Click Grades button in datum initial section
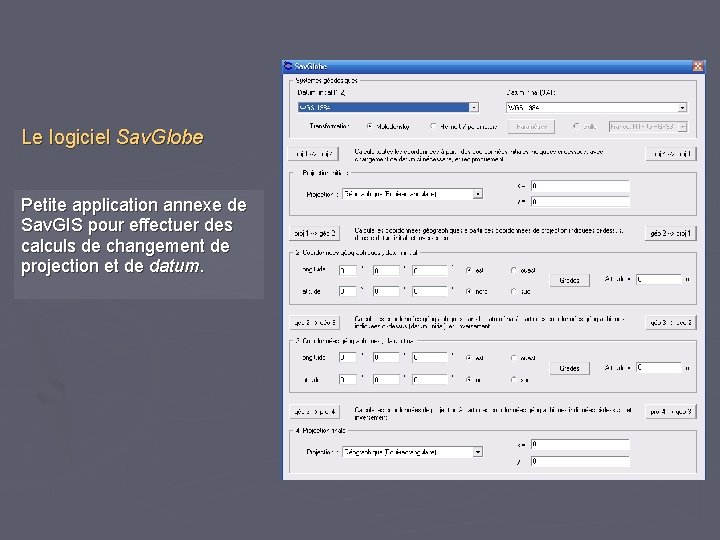Screen dimensions: 720x540 click(x=569, y=280)
